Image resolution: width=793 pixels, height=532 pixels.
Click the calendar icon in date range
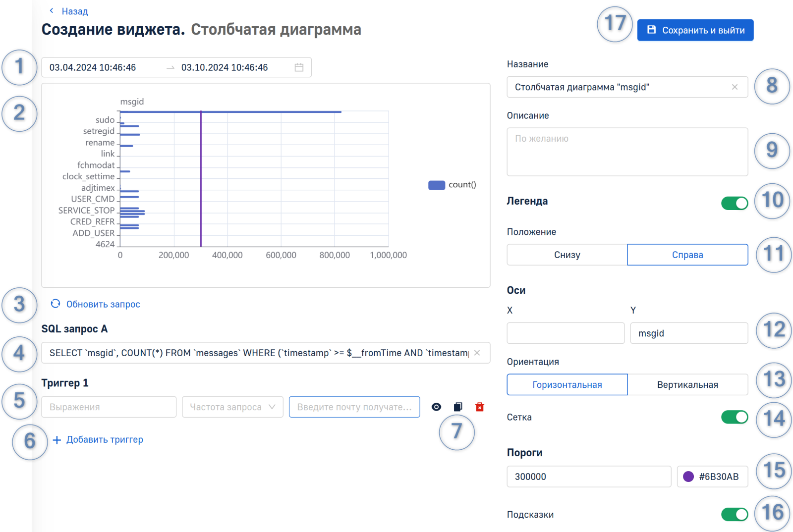(x=299, y=67)
